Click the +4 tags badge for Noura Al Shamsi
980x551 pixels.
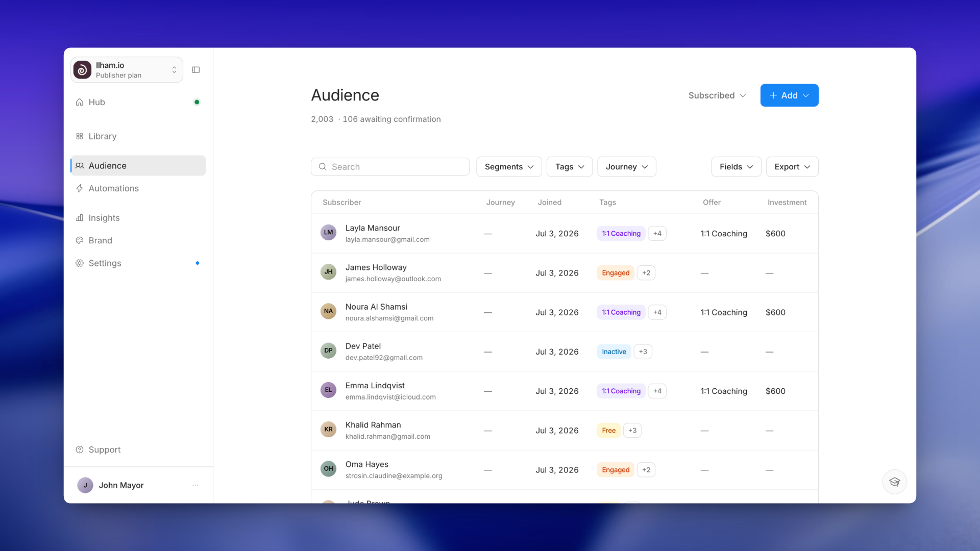657,312
